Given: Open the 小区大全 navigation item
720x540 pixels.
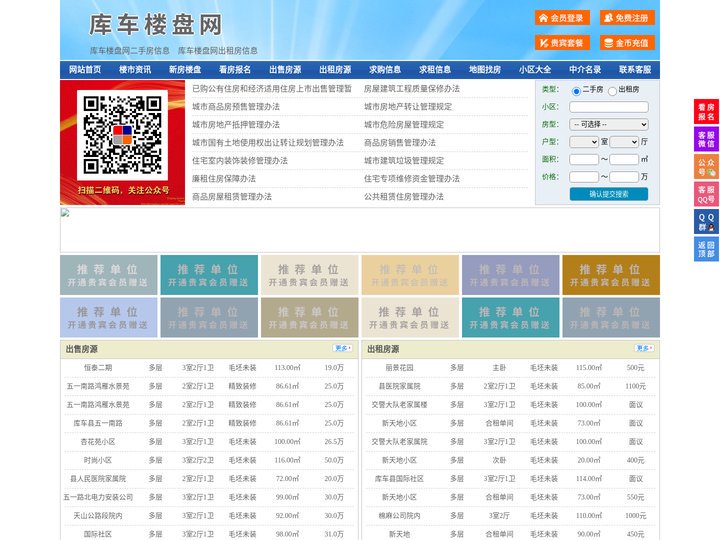Looking at the screenshot, I should (535, 70).
